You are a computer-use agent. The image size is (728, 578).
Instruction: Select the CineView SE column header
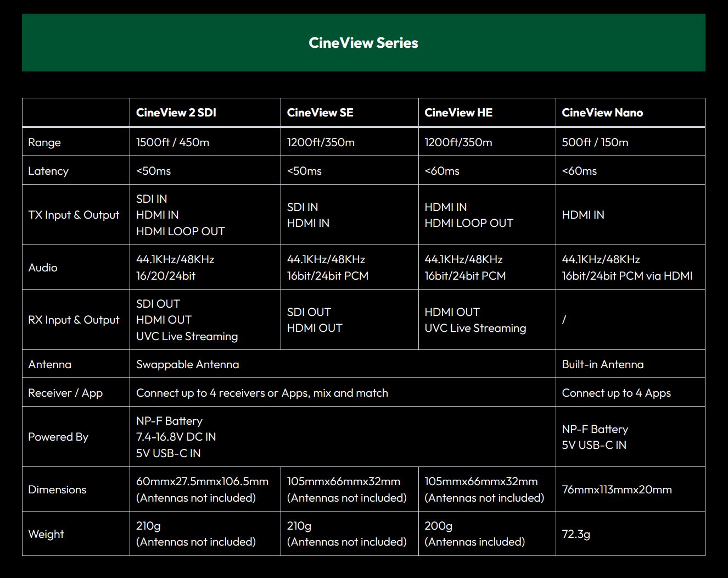point(320,113)
